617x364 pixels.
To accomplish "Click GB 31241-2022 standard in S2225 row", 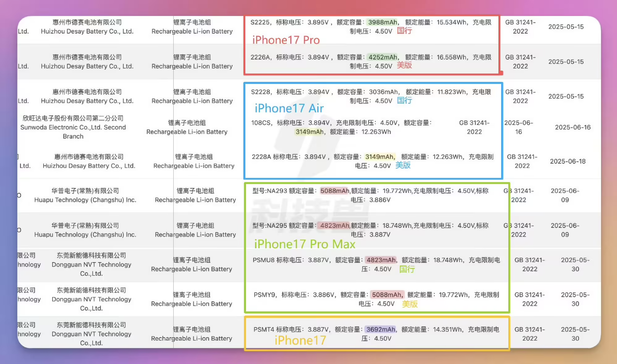I will tap(520, 26).
